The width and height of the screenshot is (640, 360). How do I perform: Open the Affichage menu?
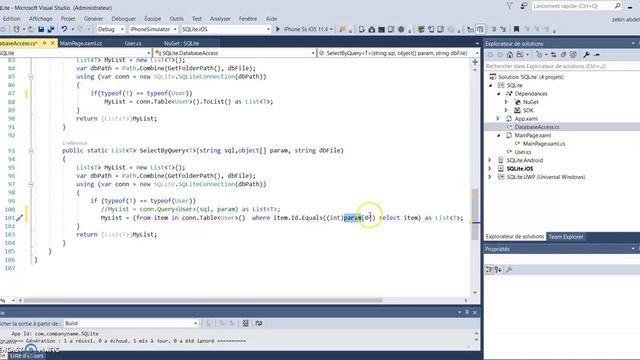[x=40, y=19]
